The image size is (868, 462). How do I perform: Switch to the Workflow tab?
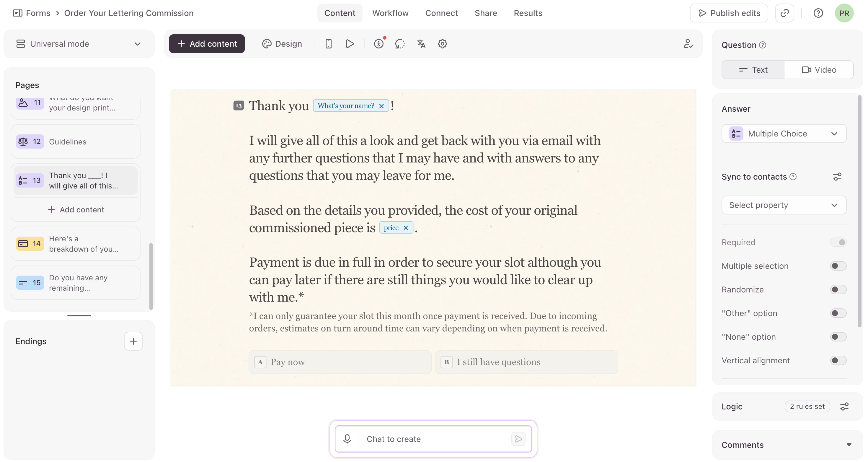pyautogui.click(x=390, y=13)
